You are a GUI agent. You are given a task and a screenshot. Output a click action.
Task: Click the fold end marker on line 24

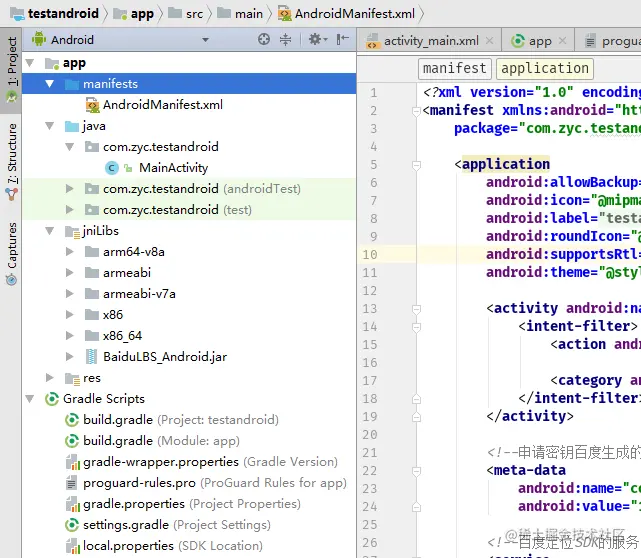(416, 507)
